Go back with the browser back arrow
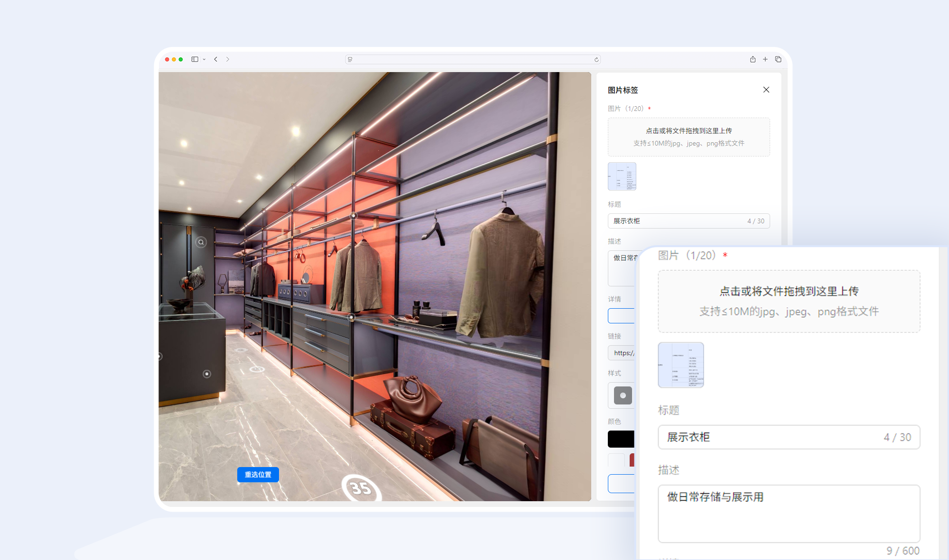This screenshot has height=560, width=949. point(216,59)
